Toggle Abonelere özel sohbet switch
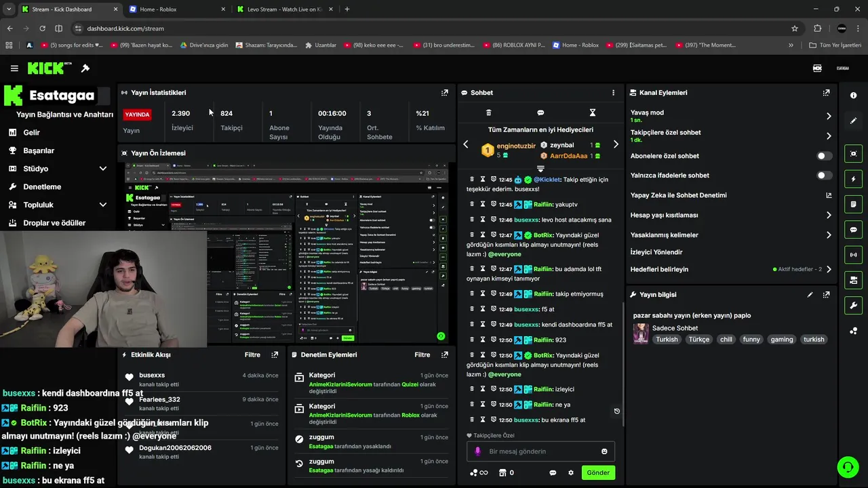The height and width of the screenshot is (488, 868). [824, 156]
